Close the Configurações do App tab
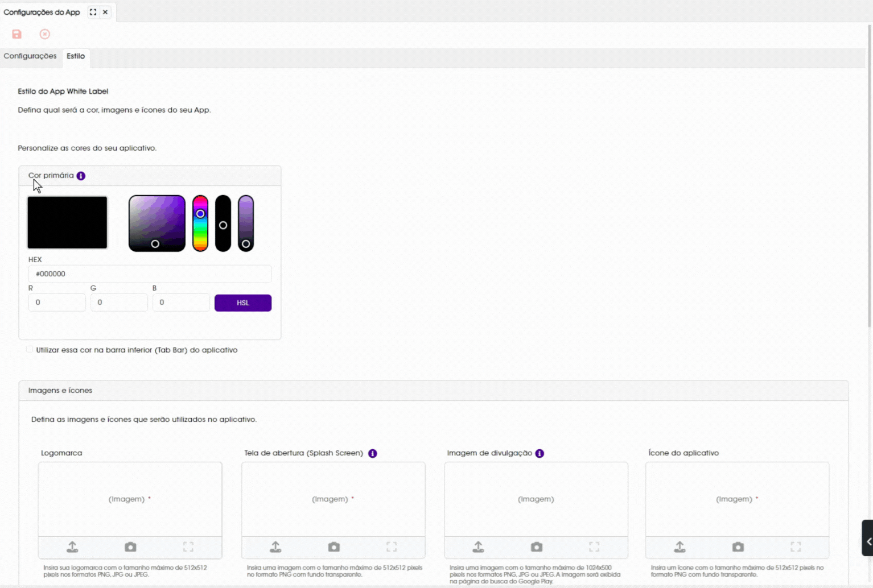The image size is (873, 588). 105,12
